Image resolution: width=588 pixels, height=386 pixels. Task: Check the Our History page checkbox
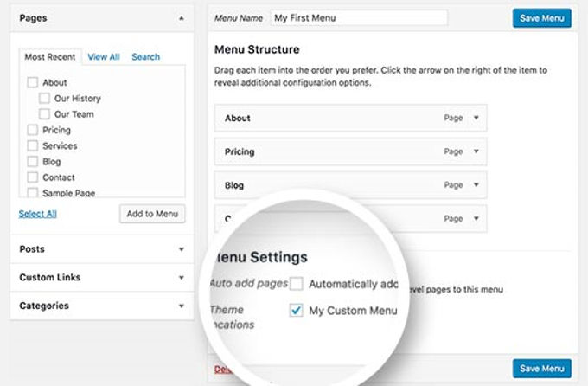point(45,99)
